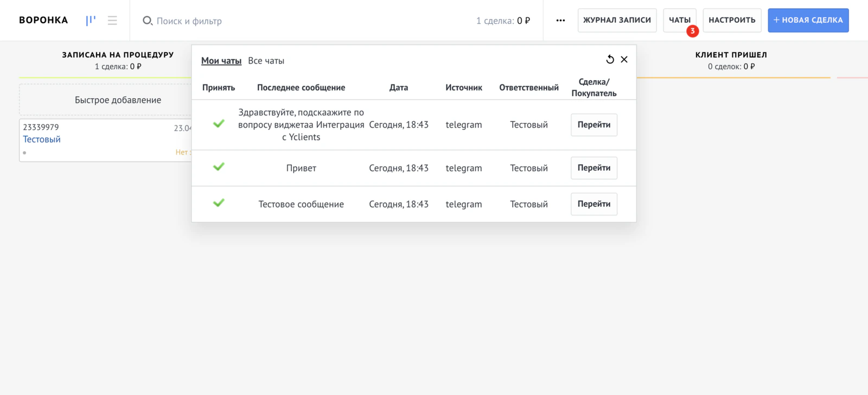Viewport: 868px width, 395px height.
Task: Close the chats popup
Action: 624,60
